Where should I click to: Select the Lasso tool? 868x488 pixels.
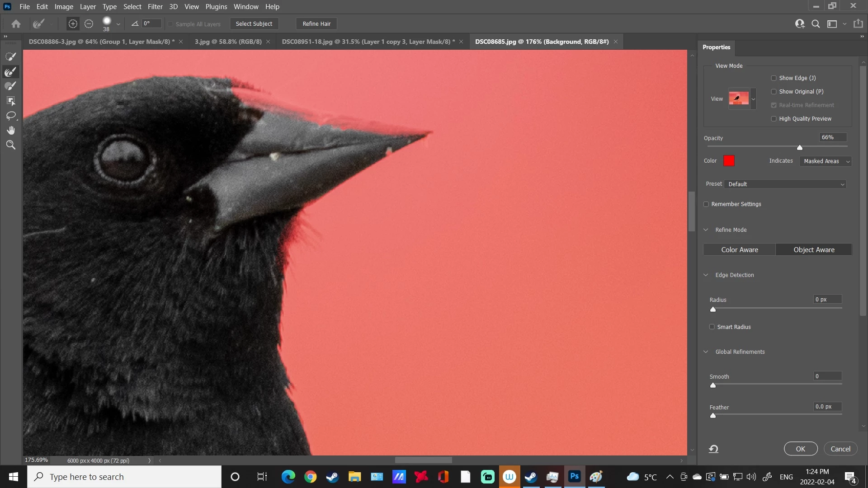point(10,116)
